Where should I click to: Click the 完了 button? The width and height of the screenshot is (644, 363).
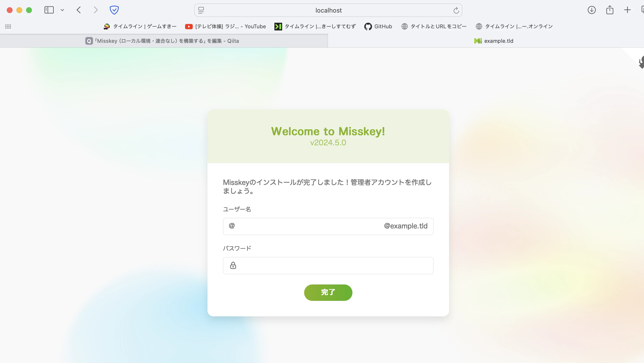click(328, 293)
